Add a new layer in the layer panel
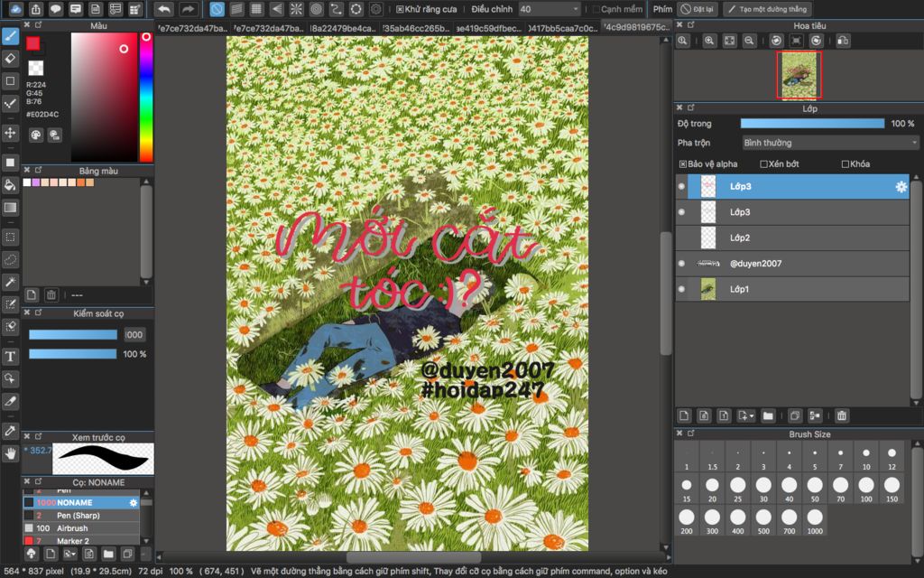 pos(684,415)
